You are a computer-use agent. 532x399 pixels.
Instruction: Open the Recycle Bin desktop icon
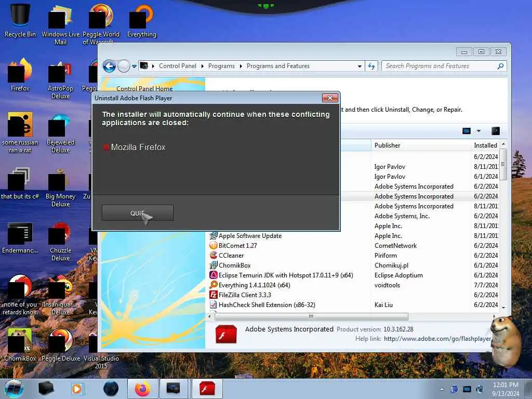click(20, 20)
